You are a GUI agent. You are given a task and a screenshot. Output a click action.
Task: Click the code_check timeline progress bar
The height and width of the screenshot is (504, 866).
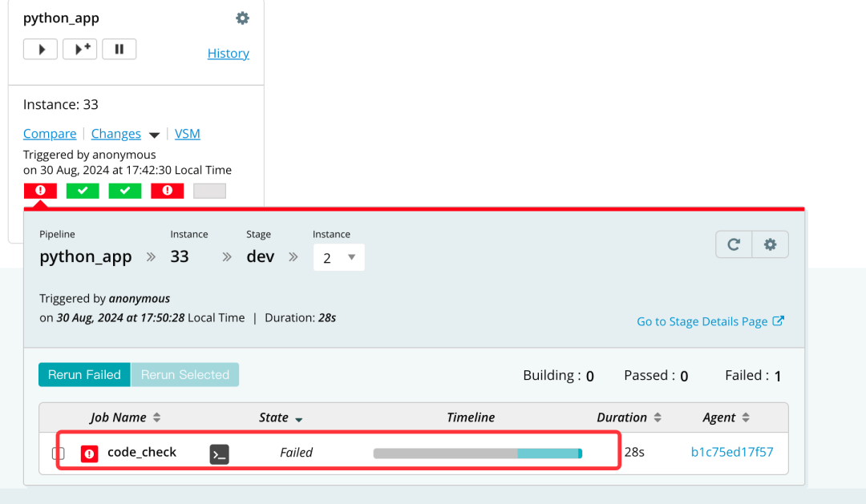478,454
